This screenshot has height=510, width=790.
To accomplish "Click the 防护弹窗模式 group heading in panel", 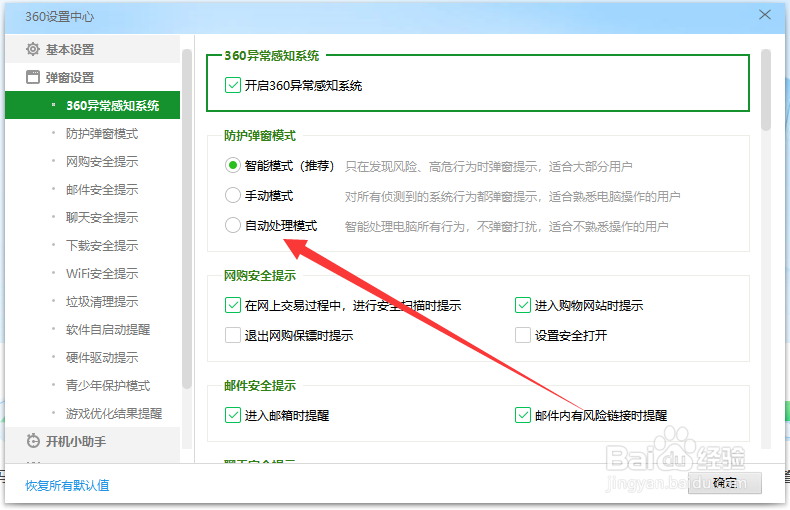I will pyautogui.click(x=259, y=136).
